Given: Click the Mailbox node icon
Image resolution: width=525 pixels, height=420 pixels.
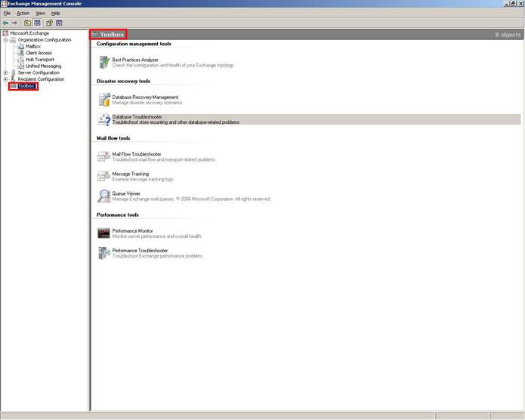Looking at the screenshot, I should 21,46.
